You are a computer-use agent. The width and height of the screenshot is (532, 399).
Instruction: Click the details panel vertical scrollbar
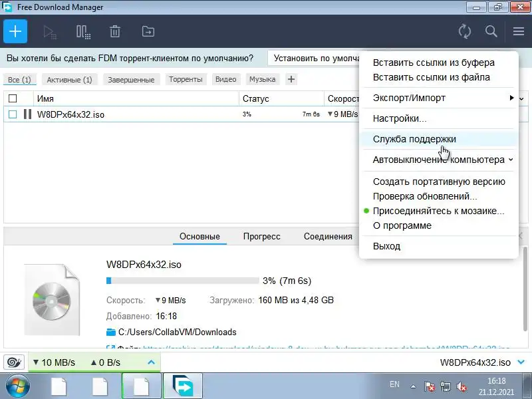(x=525, y=289)
